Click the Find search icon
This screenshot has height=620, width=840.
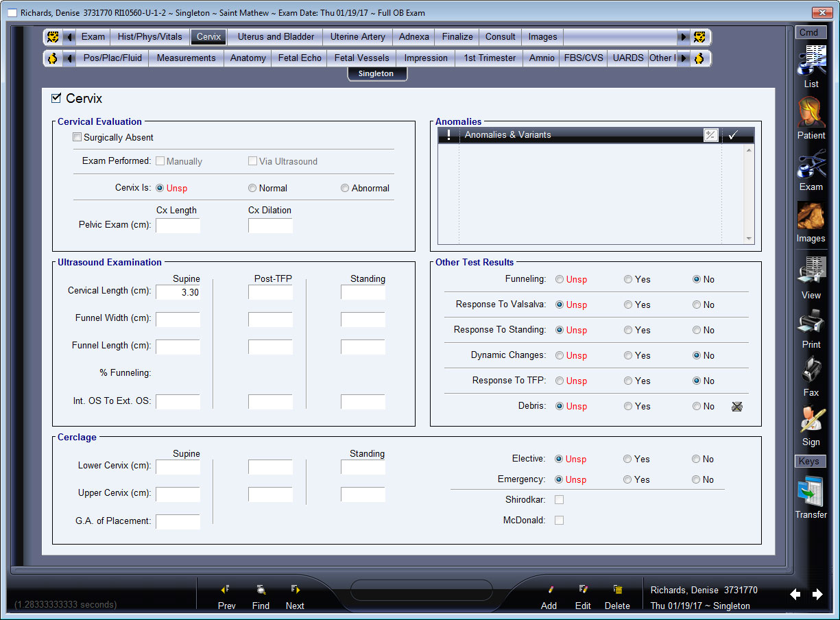point(261,589)
